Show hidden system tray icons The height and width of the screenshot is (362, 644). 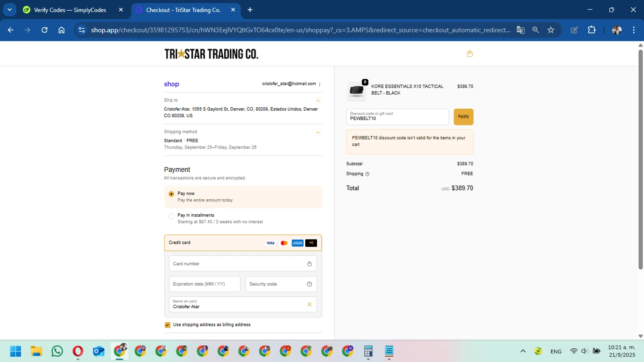click(x=523, y=351)
